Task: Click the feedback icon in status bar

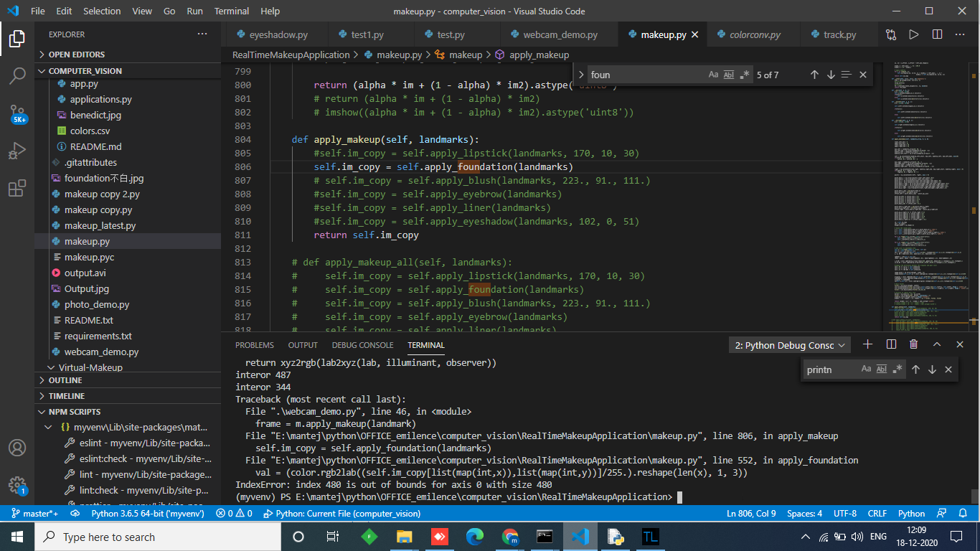Action: [x=941, y=514]
